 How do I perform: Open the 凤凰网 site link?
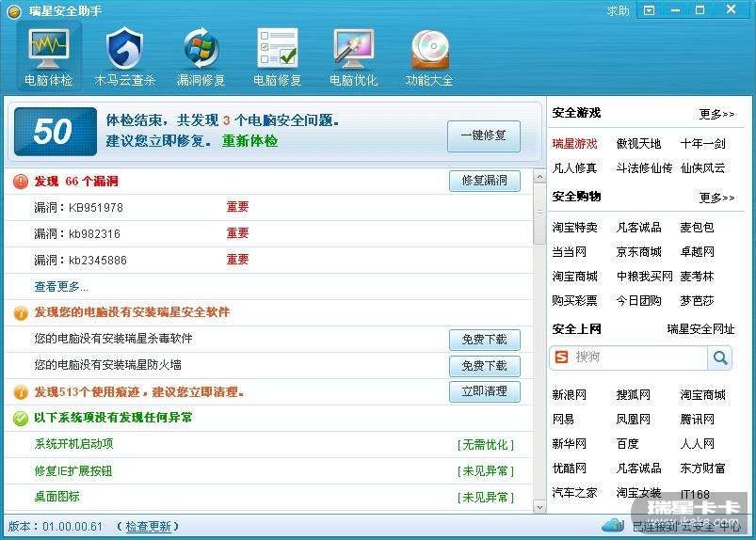click(633, 420)
